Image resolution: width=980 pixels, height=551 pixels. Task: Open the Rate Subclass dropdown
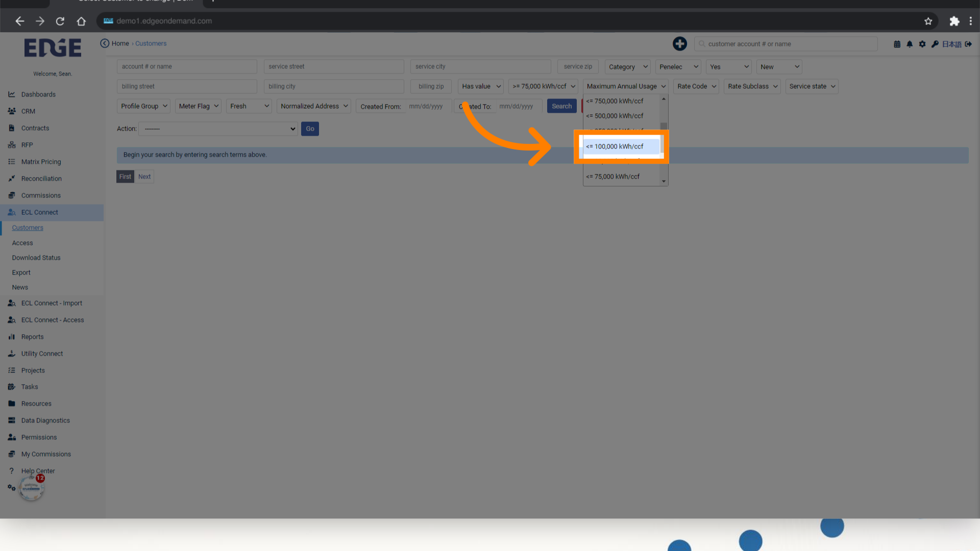(x=752, y=86)
